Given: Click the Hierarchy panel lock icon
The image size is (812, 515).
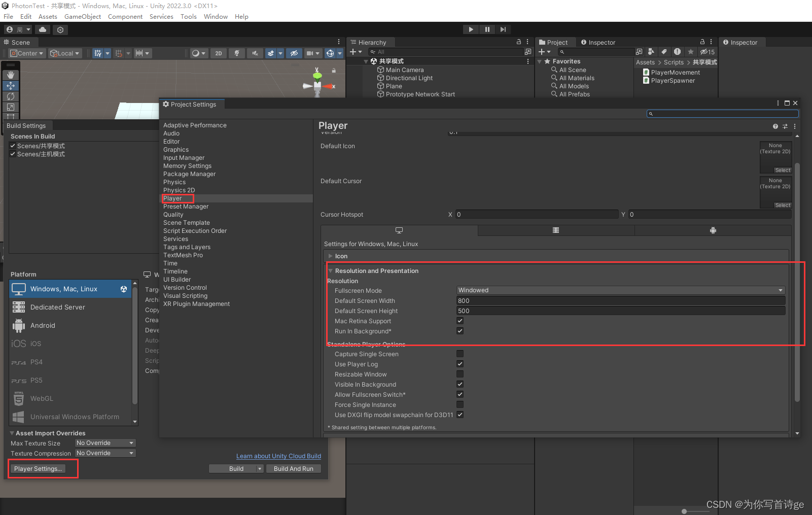Looking at the screenshot, I should coord(519,42).
